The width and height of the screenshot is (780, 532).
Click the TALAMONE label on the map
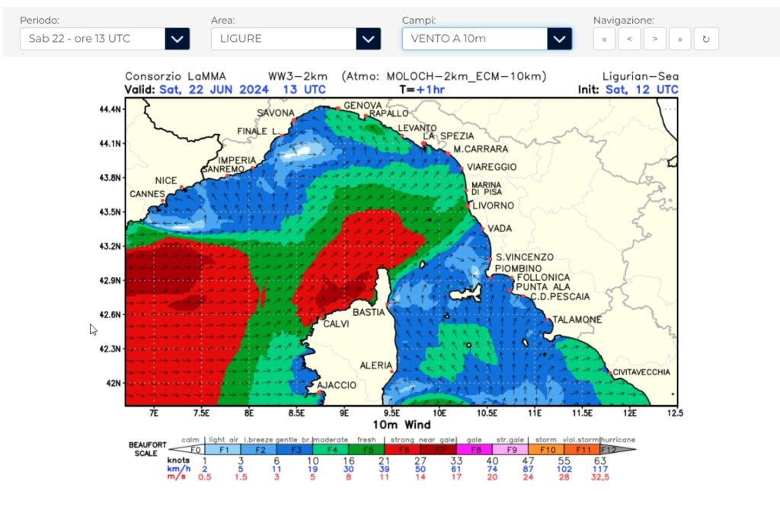pos(577,320)
